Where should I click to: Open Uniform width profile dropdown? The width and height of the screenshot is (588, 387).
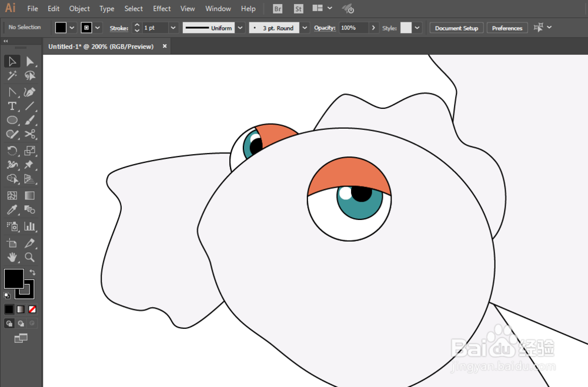tap(240, 28)
